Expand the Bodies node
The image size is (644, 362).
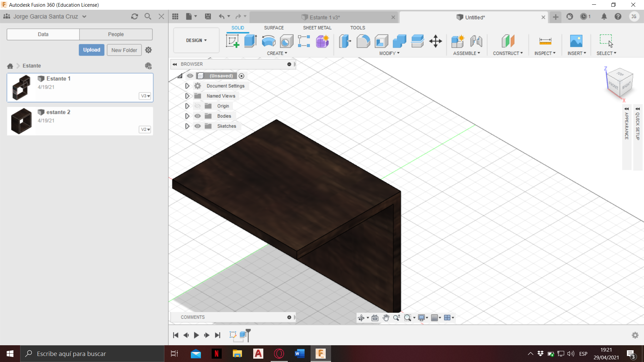coord(187,116)
